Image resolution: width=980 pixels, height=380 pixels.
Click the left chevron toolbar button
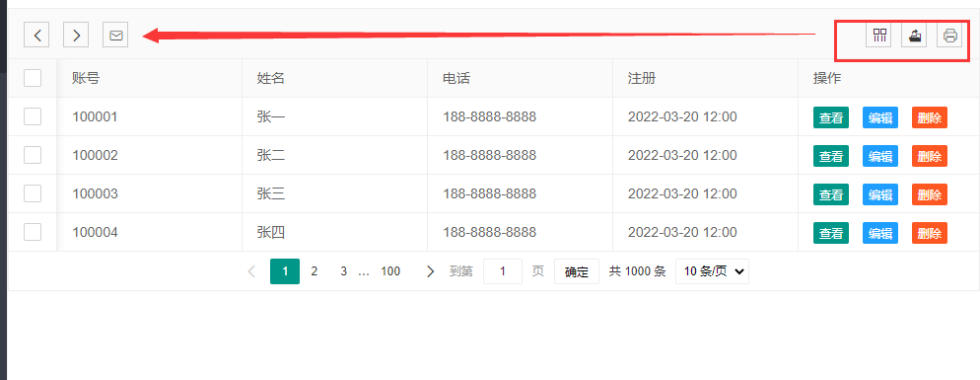point(36,36)
